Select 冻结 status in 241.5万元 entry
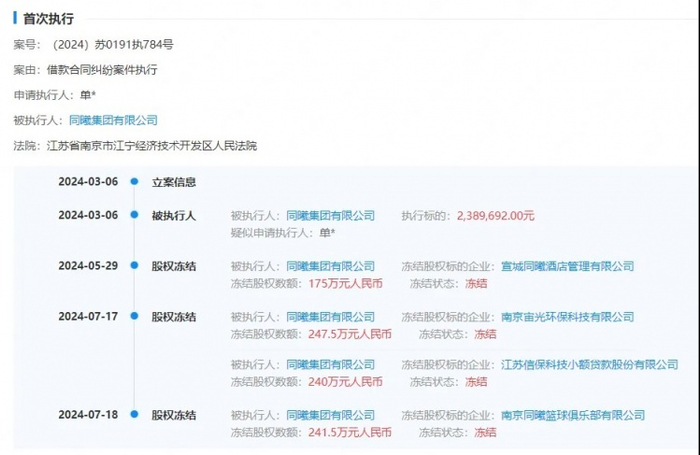Viewport: 700px width, 455px height. [485, 432]
